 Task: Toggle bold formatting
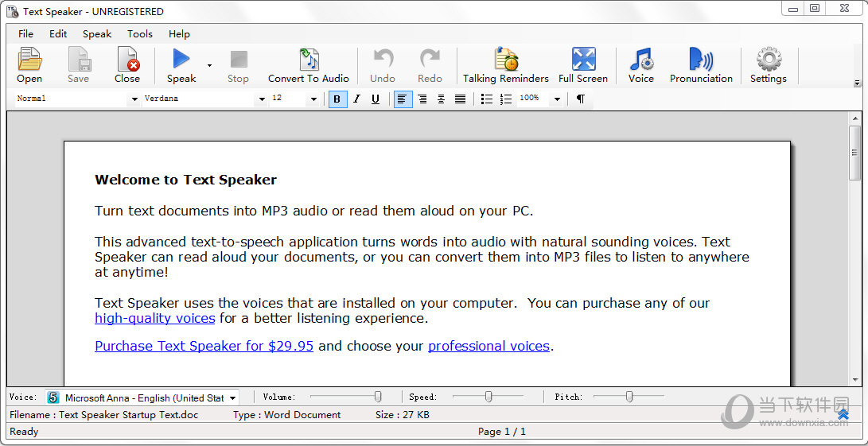(337, 99)
